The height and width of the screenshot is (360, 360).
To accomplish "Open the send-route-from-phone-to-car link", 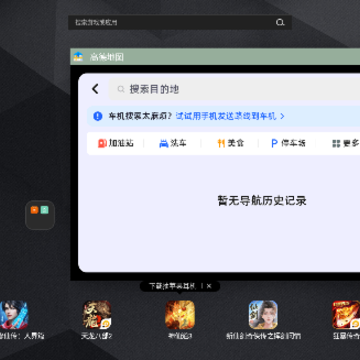I will (226, 116).
